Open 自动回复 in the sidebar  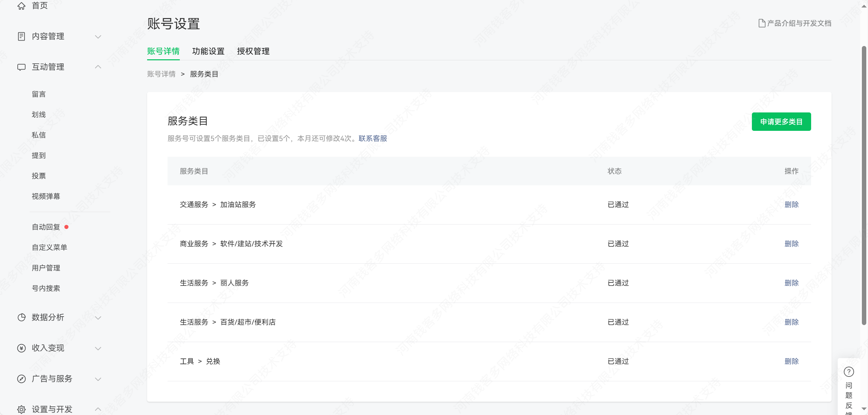click(x=46, y=227)
